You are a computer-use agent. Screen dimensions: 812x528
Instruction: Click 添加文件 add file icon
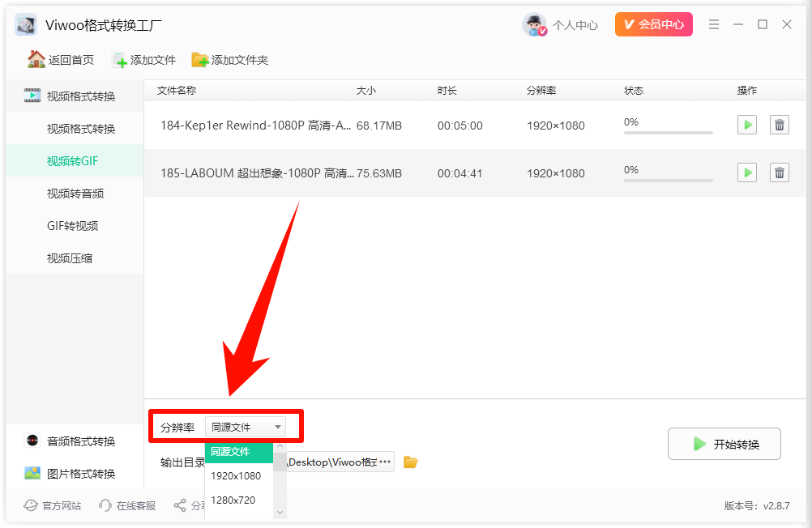pyautogui.click(x=119, y=60)
